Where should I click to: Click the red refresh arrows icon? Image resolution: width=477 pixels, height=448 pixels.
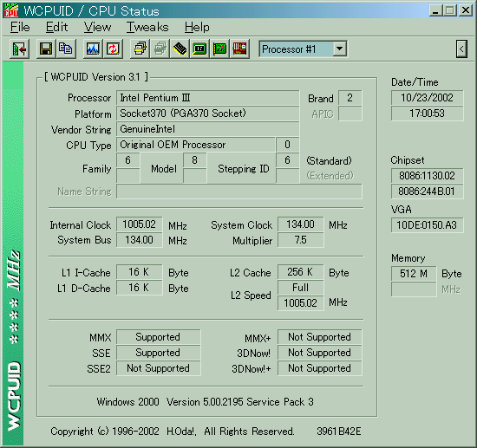[113, 49]
